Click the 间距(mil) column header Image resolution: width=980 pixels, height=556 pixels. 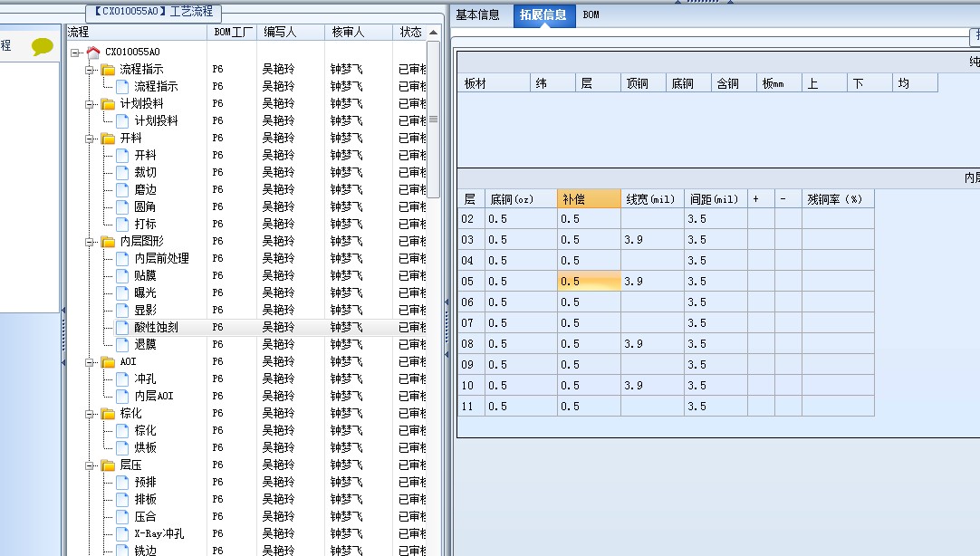coord(716,199)
